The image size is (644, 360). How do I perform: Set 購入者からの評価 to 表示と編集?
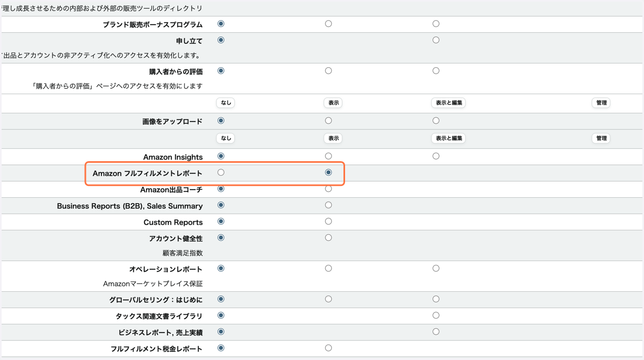coord(436,70)
